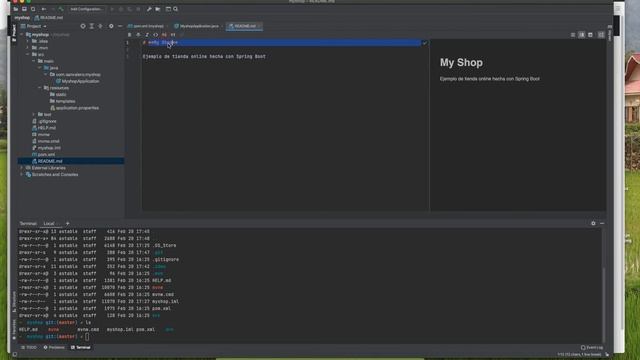
Task: Toggle code span in Markdown toolbar
Action: click(x=156, y=35)
